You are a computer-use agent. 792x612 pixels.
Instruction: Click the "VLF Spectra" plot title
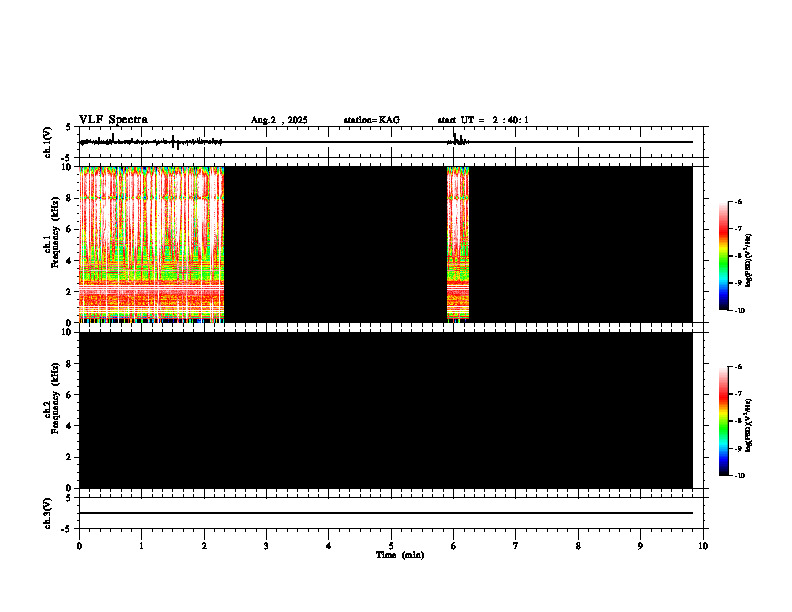tap(113, 120)
